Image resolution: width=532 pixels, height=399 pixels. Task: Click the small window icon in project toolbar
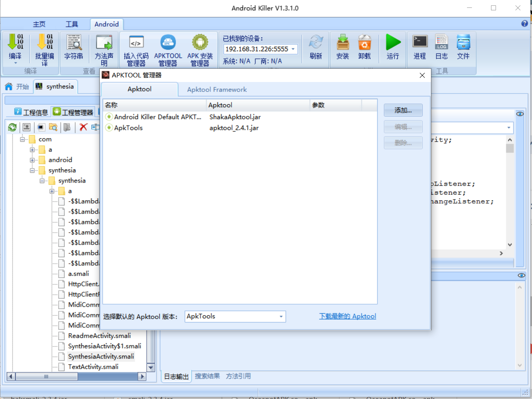point(41,127)
